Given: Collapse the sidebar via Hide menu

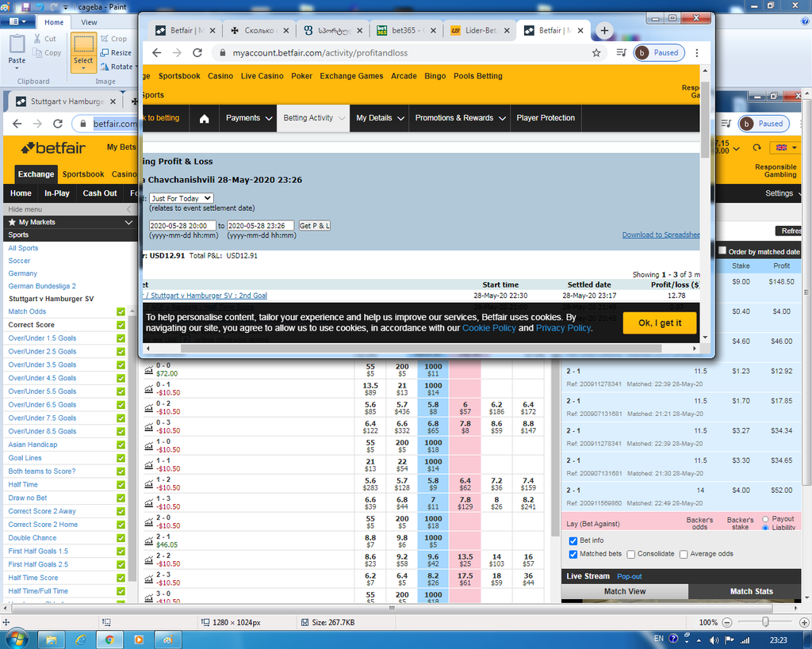Looking at the screenshot, I should pyautogui.click(x=70, y=209).
